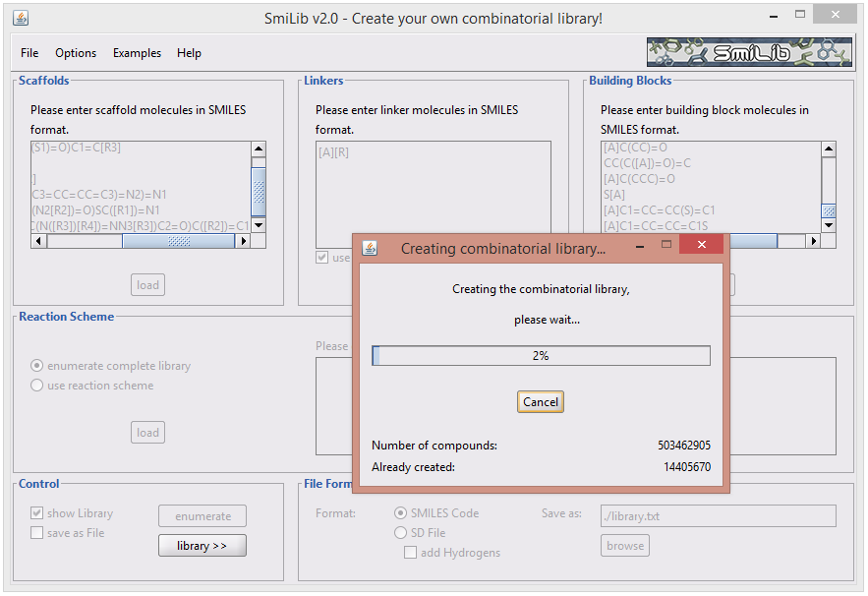
Task: Click the browse button
Action: click(x=625, y=546)
